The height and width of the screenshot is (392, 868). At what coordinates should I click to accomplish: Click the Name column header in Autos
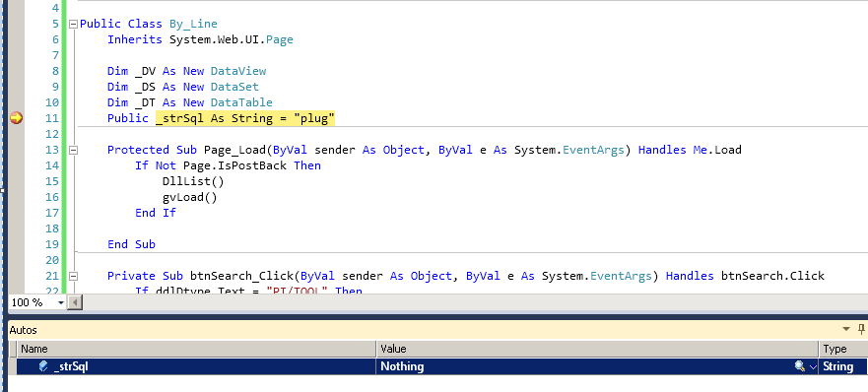[196, 349]
